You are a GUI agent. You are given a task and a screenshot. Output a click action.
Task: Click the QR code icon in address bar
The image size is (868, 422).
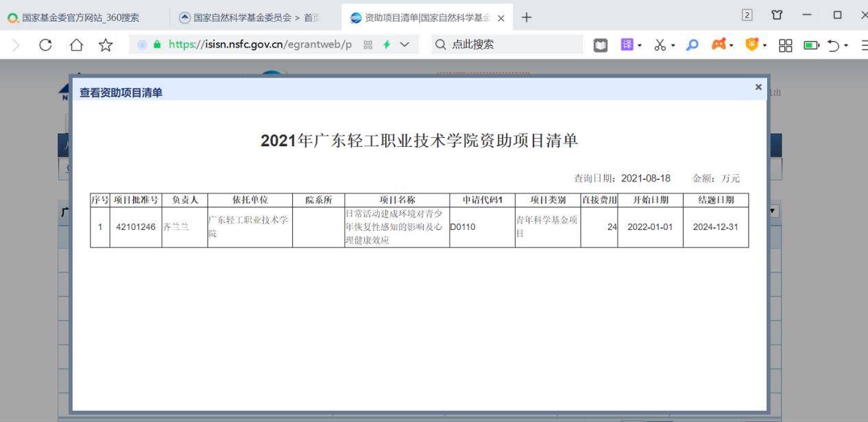(x=367, y=45)
